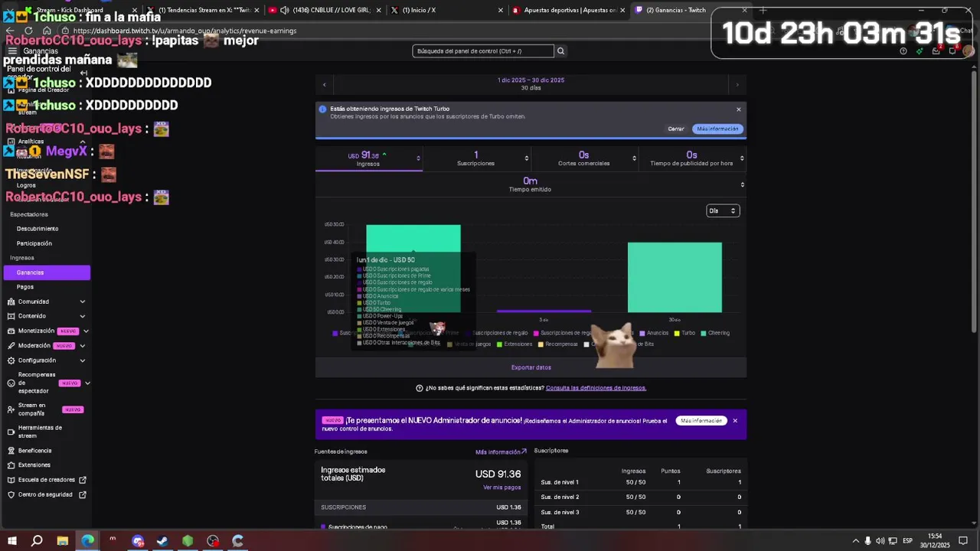Click the control panel search field

click(483, 51)
